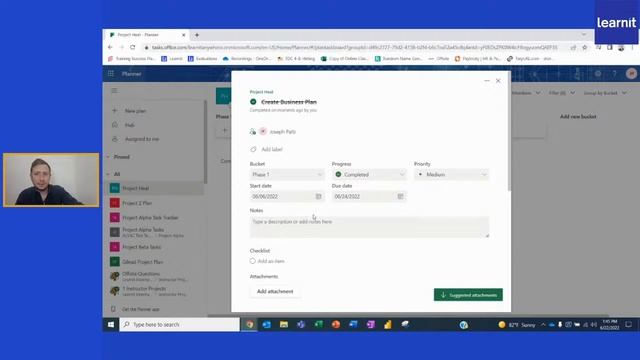
Task: Open the Members dropdown on board
Action: pos(526,93)
